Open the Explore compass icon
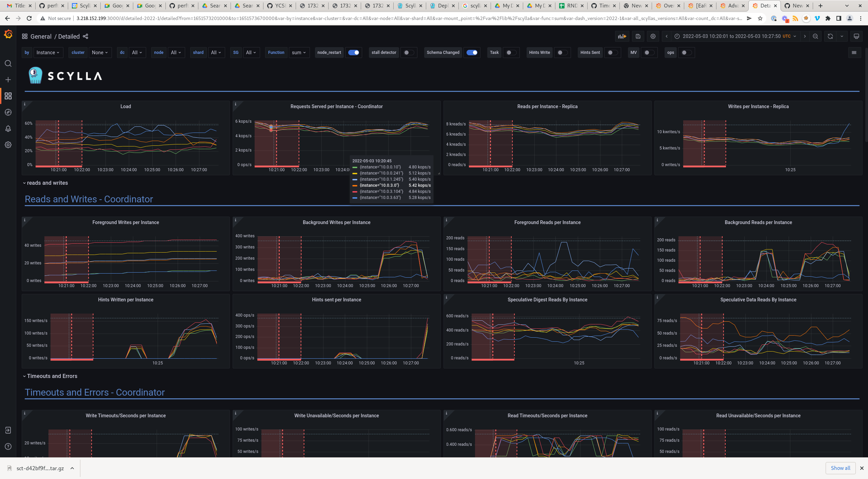This screenshot has height=479, width=868. pos(8,112)
